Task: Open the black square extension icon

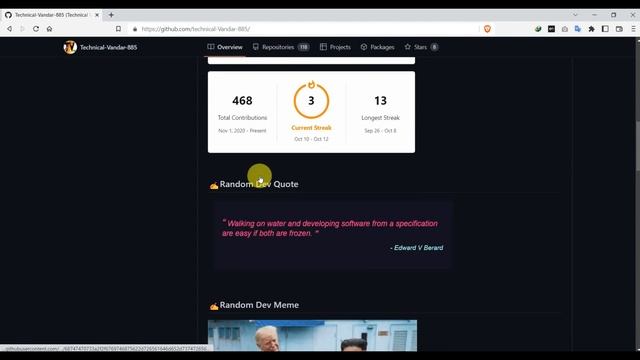Action: pos(551,29)
